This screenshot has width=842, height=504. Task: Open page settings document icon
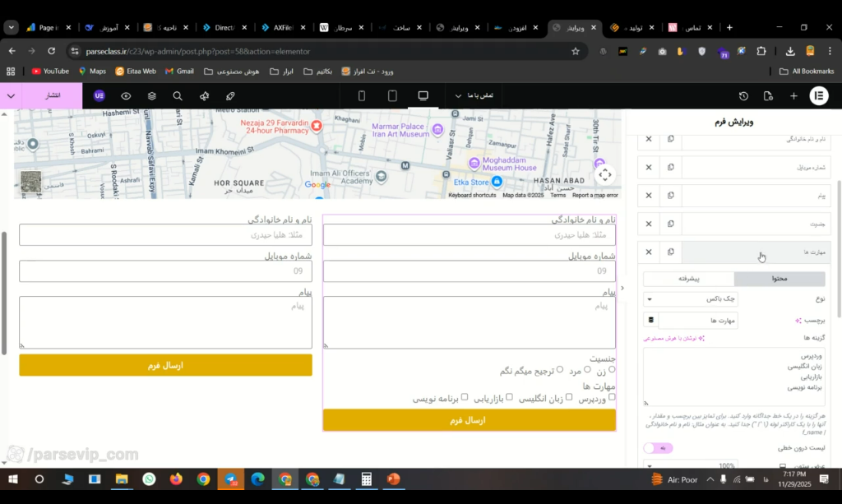[768, 95]
